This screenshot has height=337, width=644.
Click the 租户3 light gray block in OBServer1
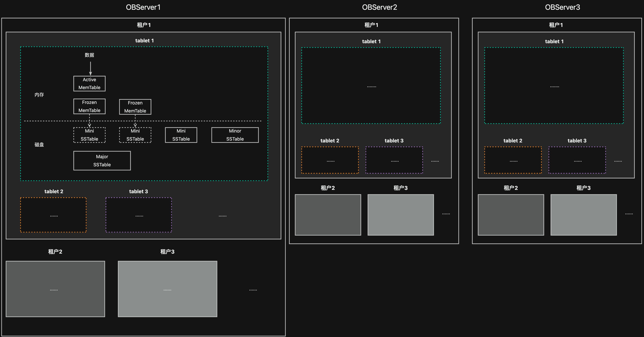[167, 289]
